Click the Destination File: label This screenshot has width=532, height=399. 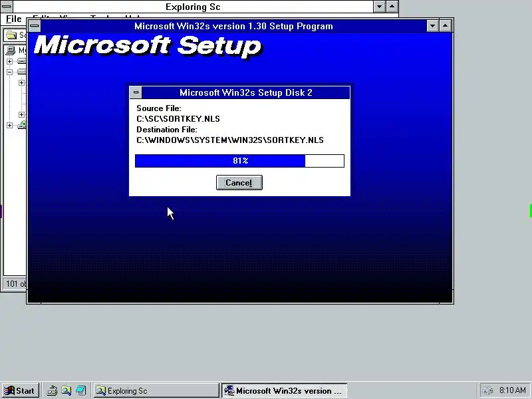pos(167,130)
